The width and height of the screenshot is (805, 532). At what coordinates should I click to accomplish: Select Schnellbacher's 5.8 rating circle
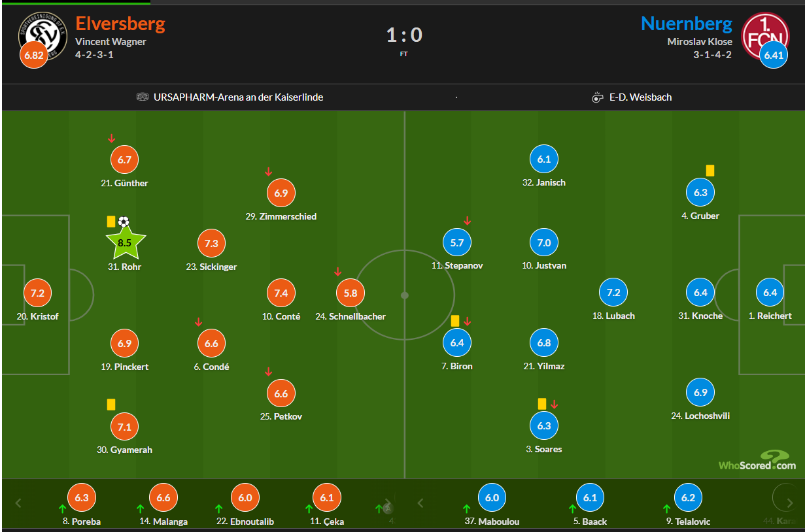pos(351,293)
